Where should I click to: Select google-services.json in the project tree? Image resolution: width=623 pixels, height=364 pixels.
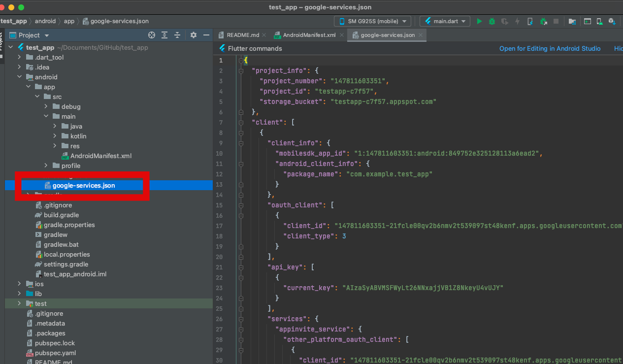tap(84, 185)
